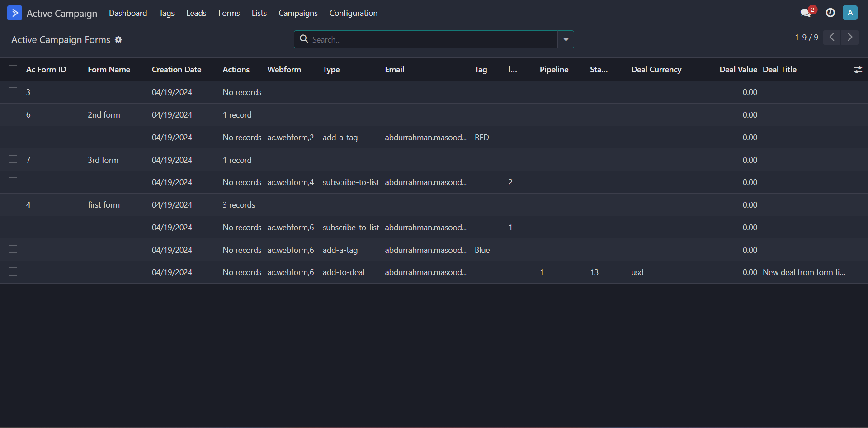This screenshot has width=868, height=428.
Task: Click the '3 records' actions cell
Action: (x=239, y=205)
